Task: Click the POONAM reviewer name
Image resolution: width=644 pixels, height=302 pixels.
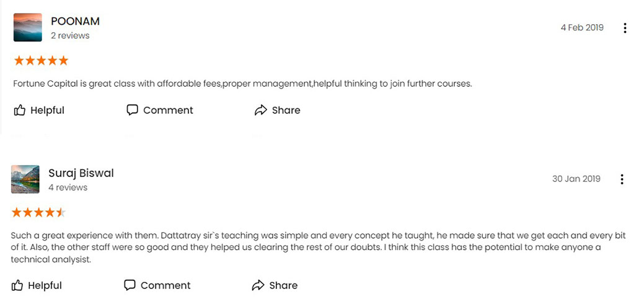Action: tap(75, 21)
